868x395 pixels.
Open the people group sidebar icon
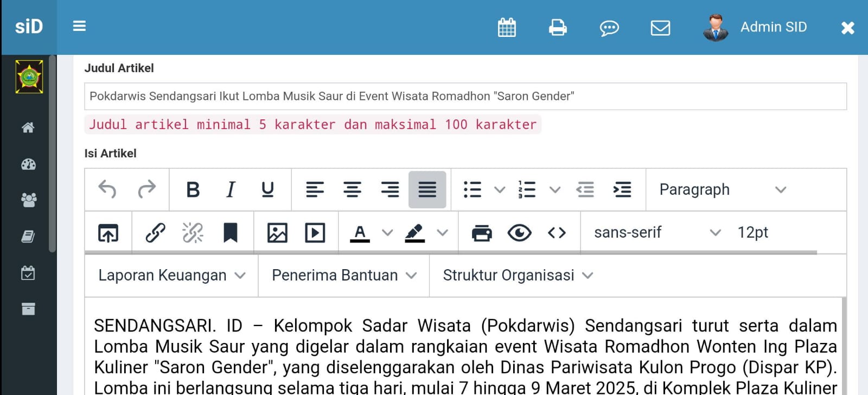pos(28,200)
